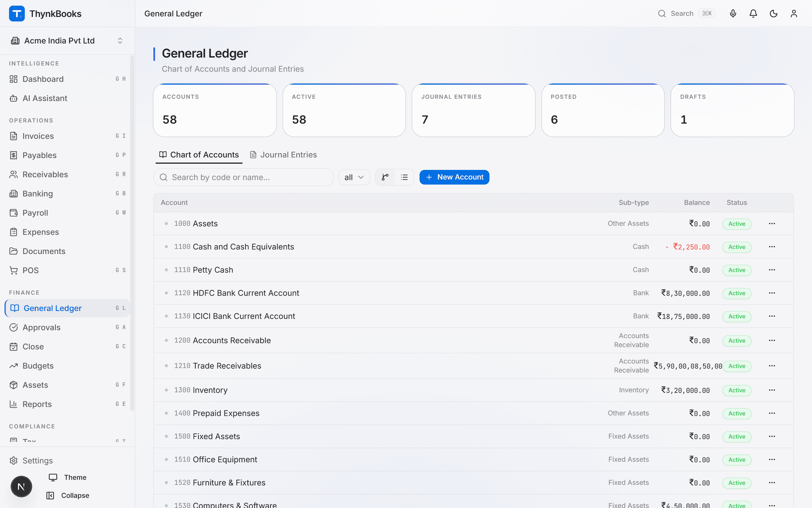
Task: Switch to Chart of Accounts tab
Action: [199, 155]
